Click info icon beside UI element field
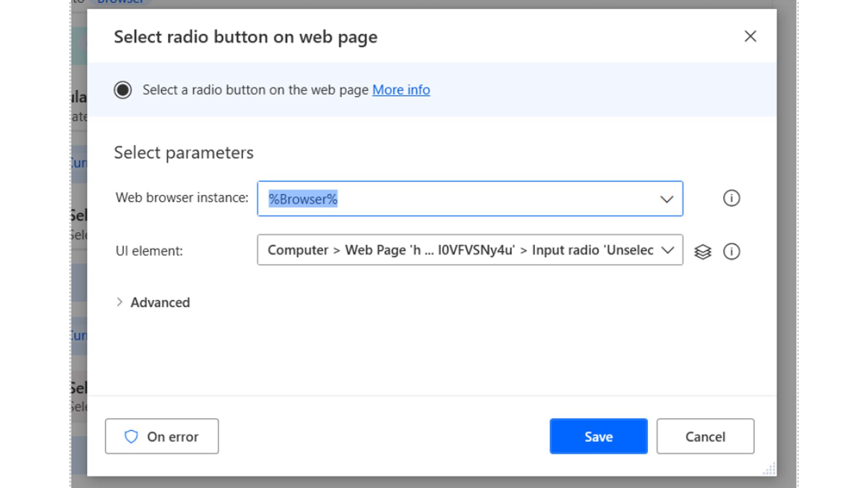Image resolution: width=868 pixels, height=488 pixels. click(x=731, y=252)
